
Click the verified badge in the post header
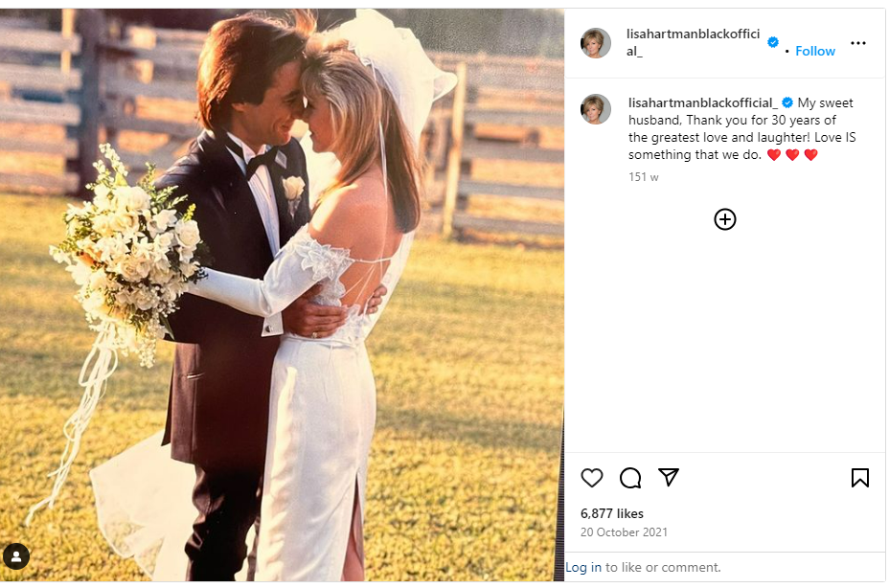pyautogui.click(x=772, y=42)
